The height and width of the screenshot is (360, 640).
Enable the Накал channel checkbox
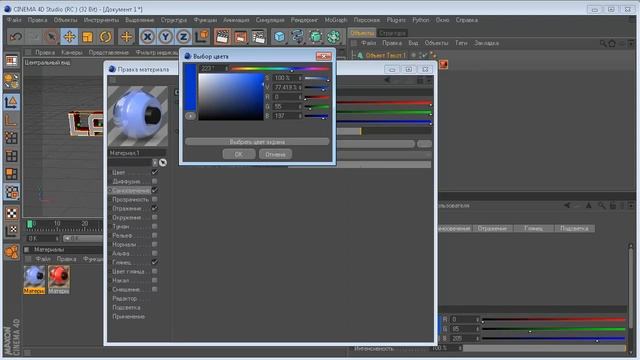pos(155,280)
